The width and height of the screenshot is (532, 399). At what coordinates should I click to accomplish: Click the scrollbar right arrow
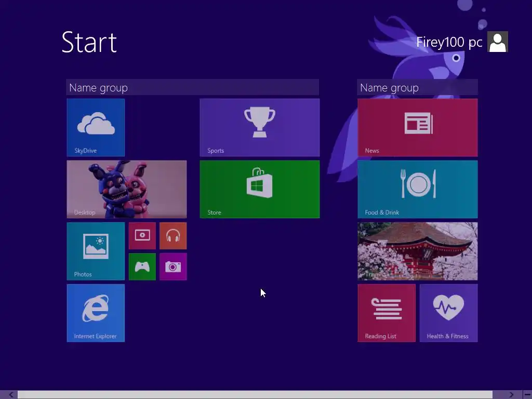[511, 395]
